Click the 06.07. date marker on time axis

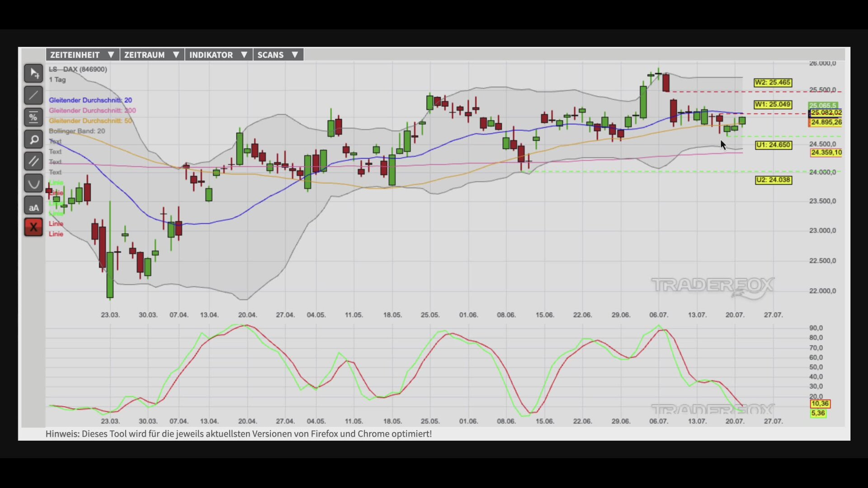(658, 315)
